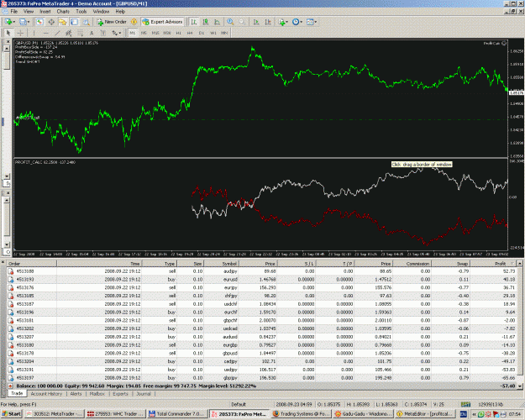This screenshot has height=420, width=525.
Task: Select the Text Label tool
Action: [103, 33]
